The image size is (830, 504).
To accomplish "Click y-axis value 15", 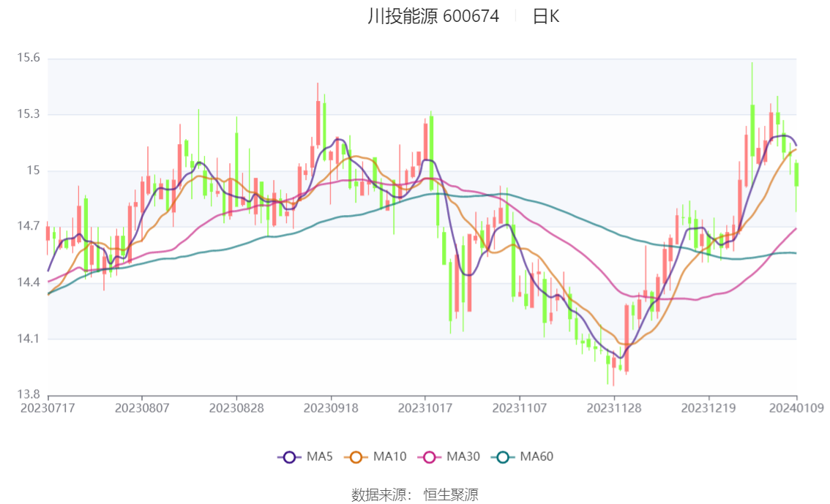I will [x=34, y=170].
